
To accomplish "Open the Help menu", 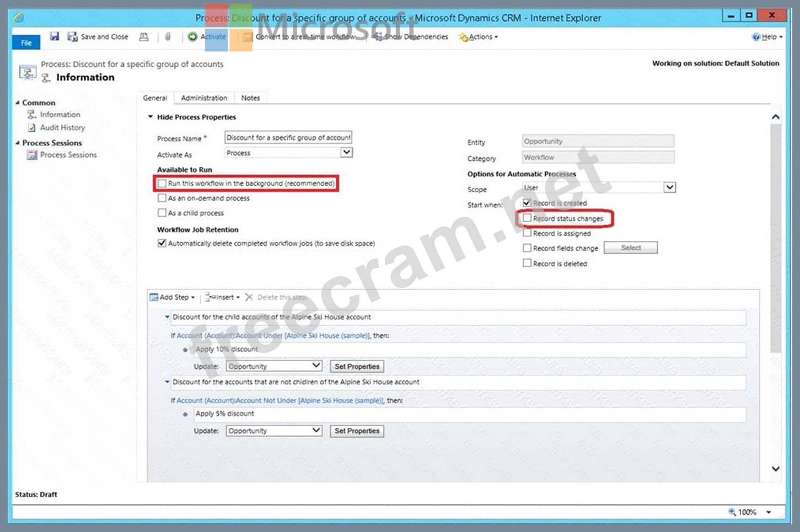I will click(x=767, y=37).
